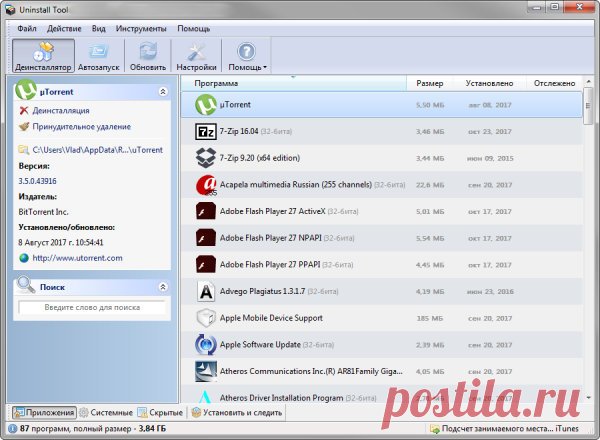Click the 7-Zip 16.04 icon
The height and width of the screenshot is (440, 600).
(206, 132)
